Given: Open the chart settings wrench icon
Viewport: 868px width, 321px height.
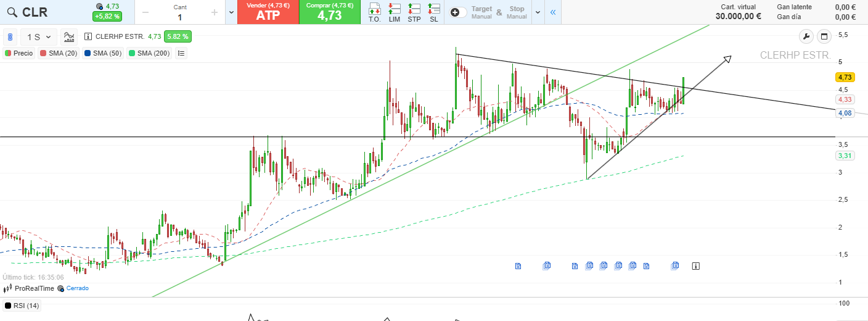Looking at the screenshot, I should tap(806, 36).
